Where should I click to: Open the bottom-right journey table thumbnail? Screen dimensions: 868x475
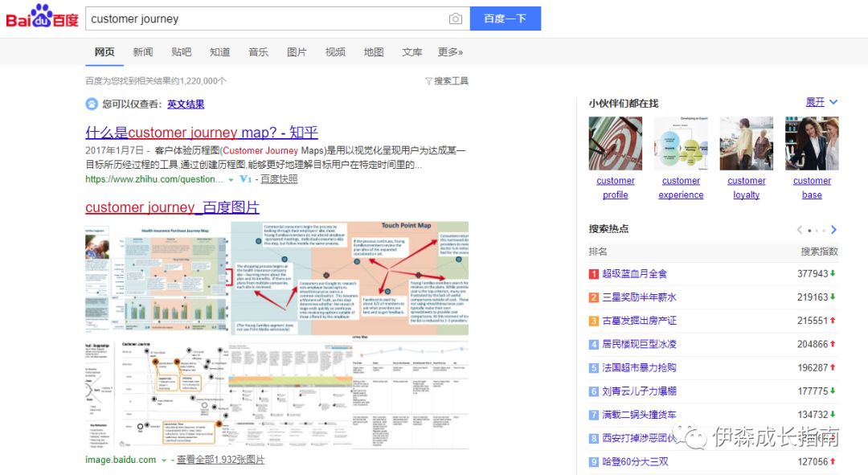(x=411, y=392)
